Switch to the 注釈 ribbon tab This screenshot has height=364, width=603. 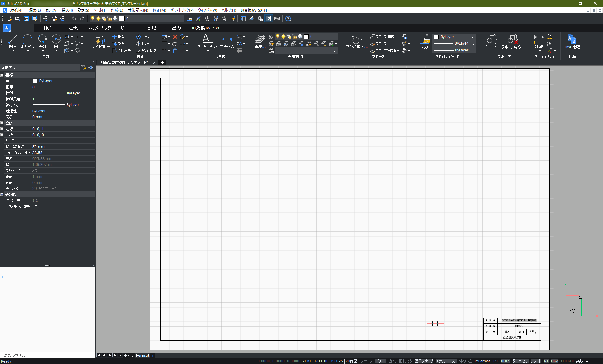tap(73, 28)
